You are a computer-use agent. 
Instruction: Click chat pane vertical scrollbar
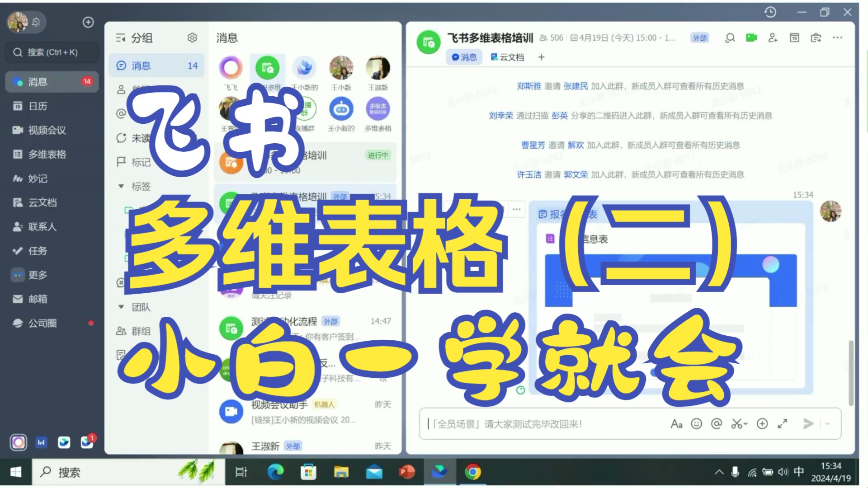pos(851,373)
